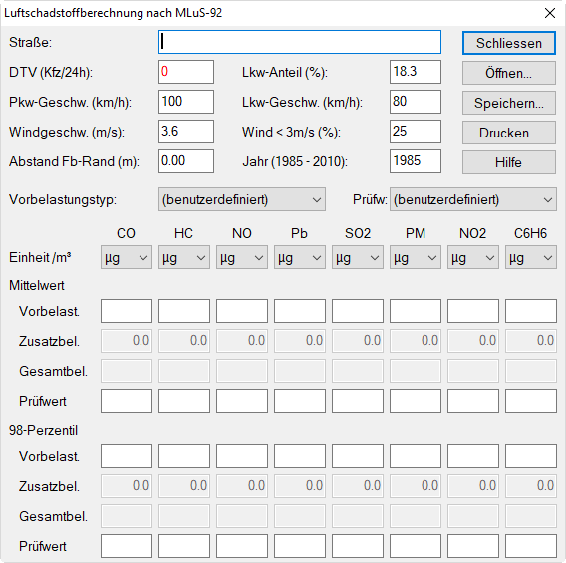Edit the Pkw-Geschw. speed field
Viewport: 566px width, 563px height.
(186, 102)
